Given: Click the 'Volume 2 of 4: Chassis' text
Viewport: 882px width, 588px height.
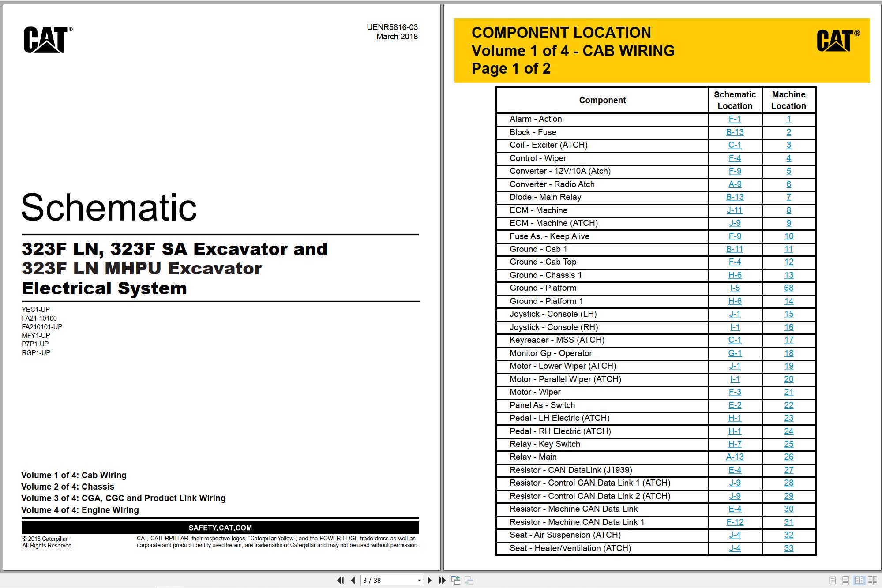Looking at the screenshot, I should (68, 487).
